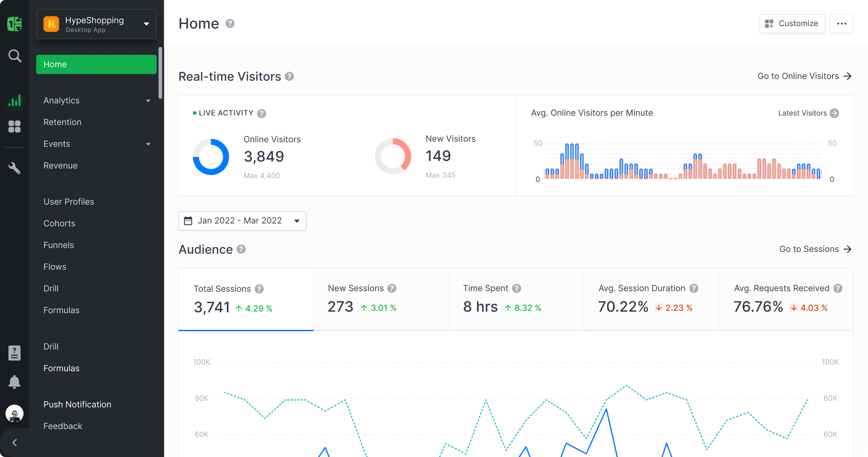Click the Audience help question mark
The width and height of the screenshot is (868, 457).
[x=241, y=250]
